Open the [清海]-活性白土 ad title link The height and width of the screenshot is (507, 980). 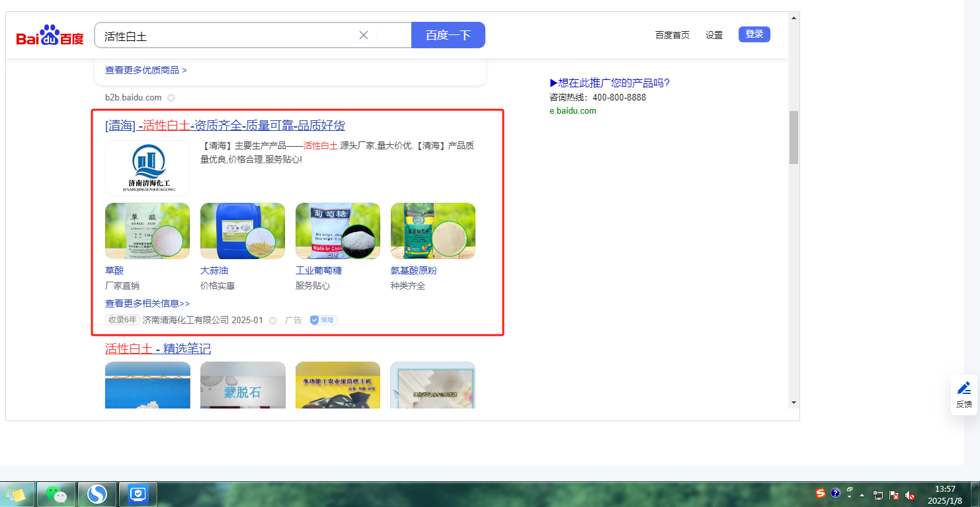[x=225, y=126]
